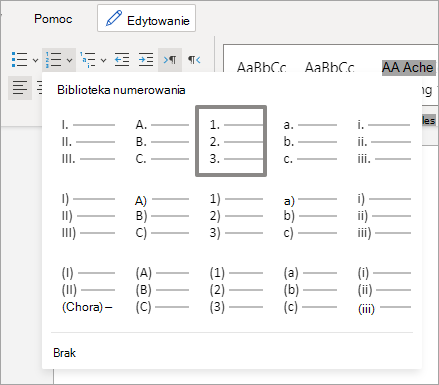Open the bullet list dropdown arrow

coord(35,60)
